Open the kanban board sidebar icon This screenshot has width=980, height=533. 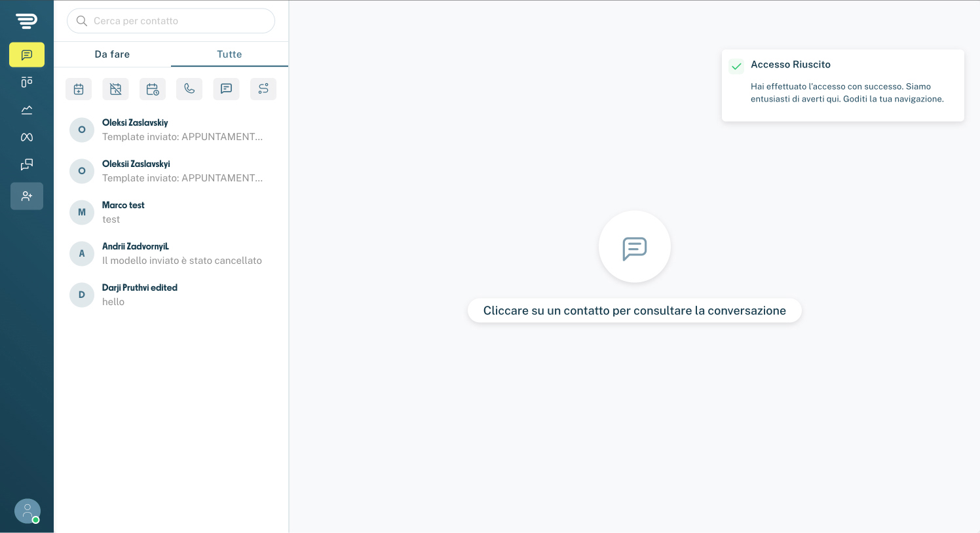[x=27, y=82]
